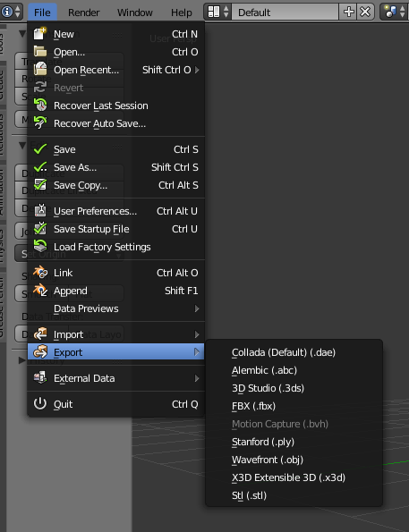The width and height of the screenshot is (409, 532).
Task: Expand the Open Recent submenu arrow
Action: coord(197,70)
